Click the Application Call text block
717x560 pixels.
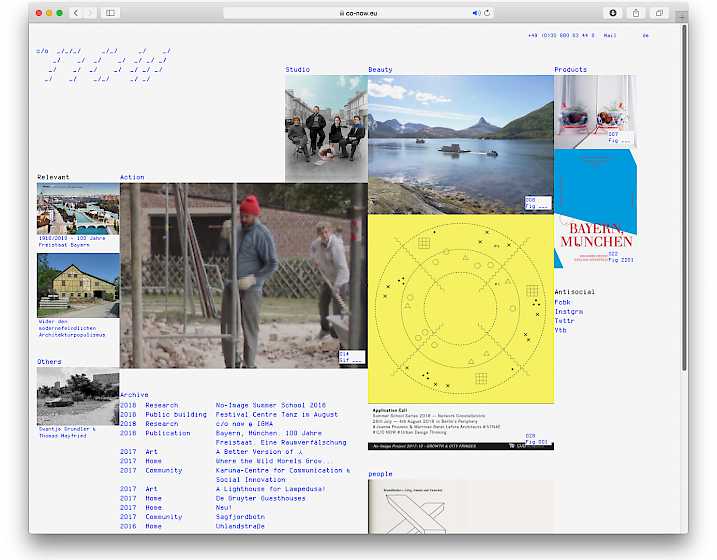tap(437, 421)
